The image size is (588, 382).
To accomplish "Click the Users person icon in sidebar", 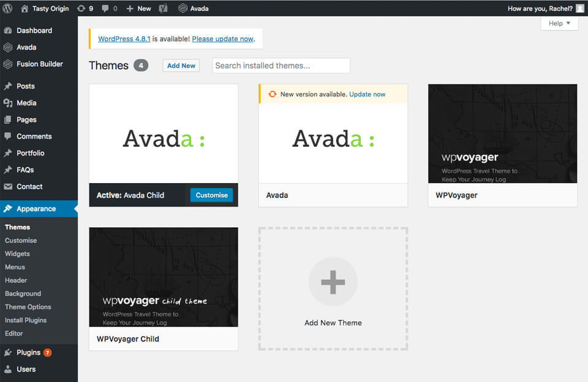I will [x=8, y=369].
